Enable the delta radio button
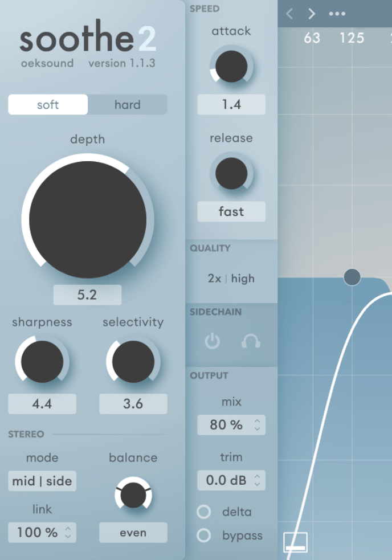This screenshot has width=392, height=560. (x=204, y=512)
